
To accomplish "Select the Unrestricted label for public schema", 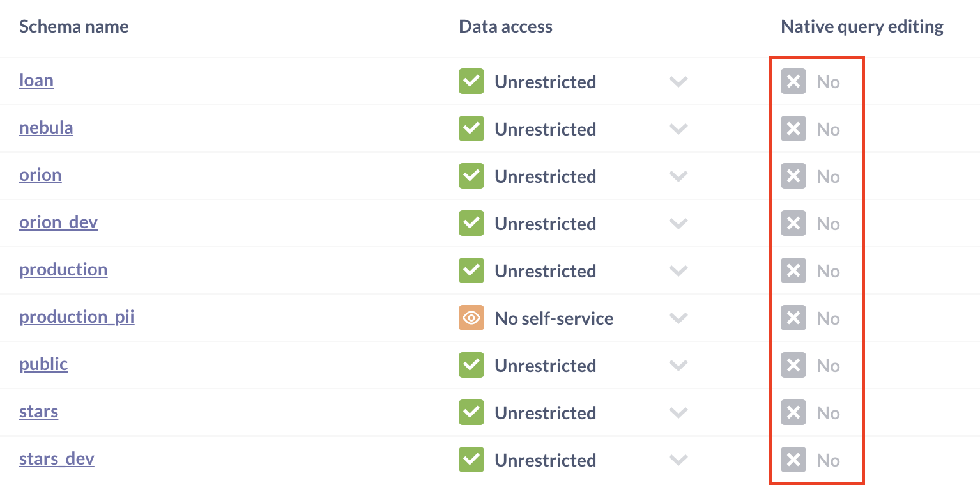I will point(545,366).
